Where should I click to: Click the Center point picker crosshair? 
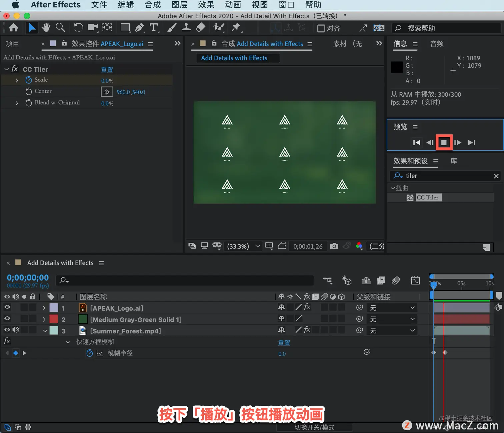click(107, 92)
